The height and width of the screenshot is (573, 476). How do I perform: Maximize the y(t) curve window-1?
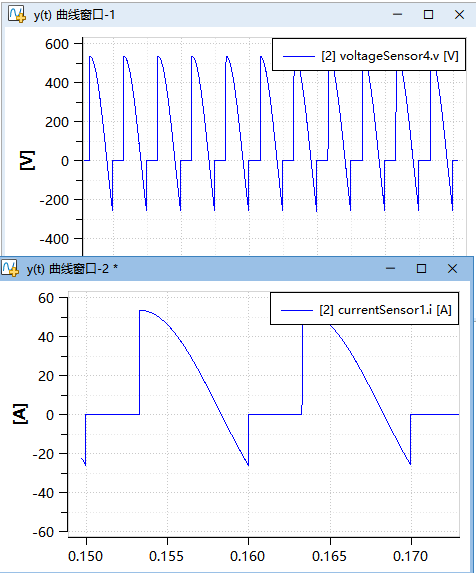pos(428,15)
